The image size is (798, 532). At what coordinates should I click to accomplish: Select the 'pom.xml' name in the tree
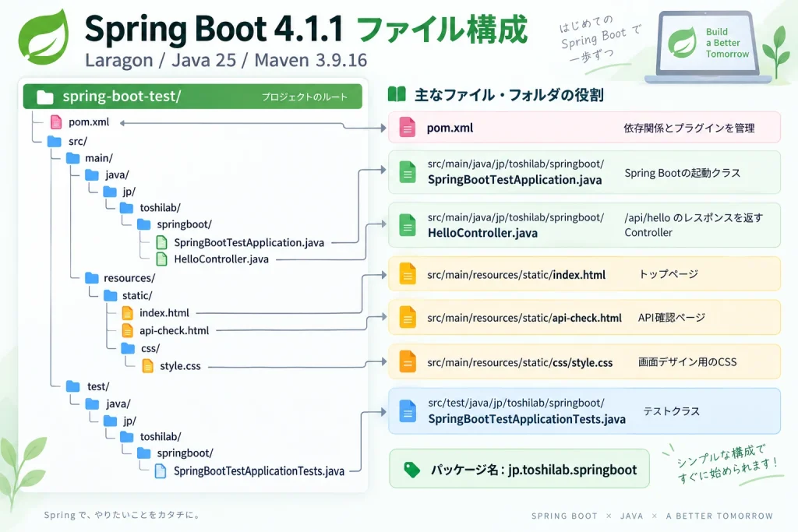[89, 122]
